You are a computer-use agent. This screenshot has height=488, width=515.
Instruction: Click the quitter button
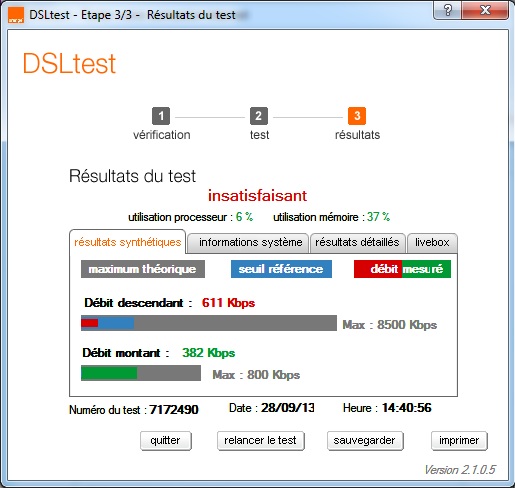pos(166,441)
